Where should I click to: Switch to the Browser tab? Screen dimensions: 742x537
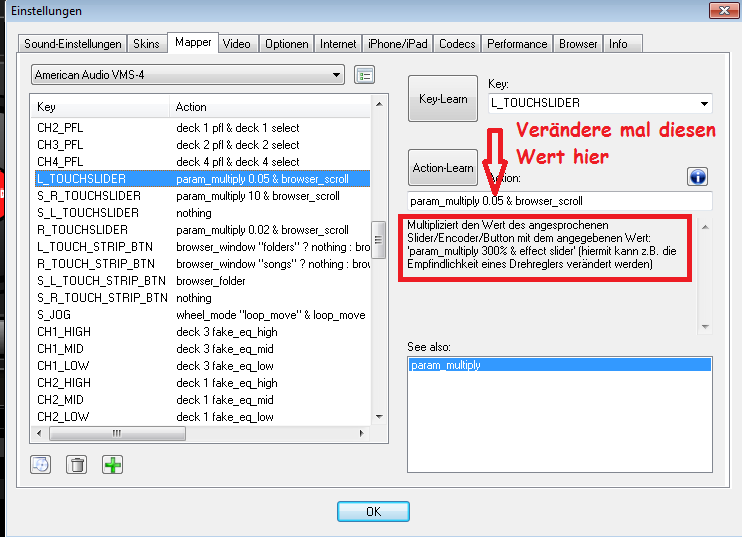(578, 44)
